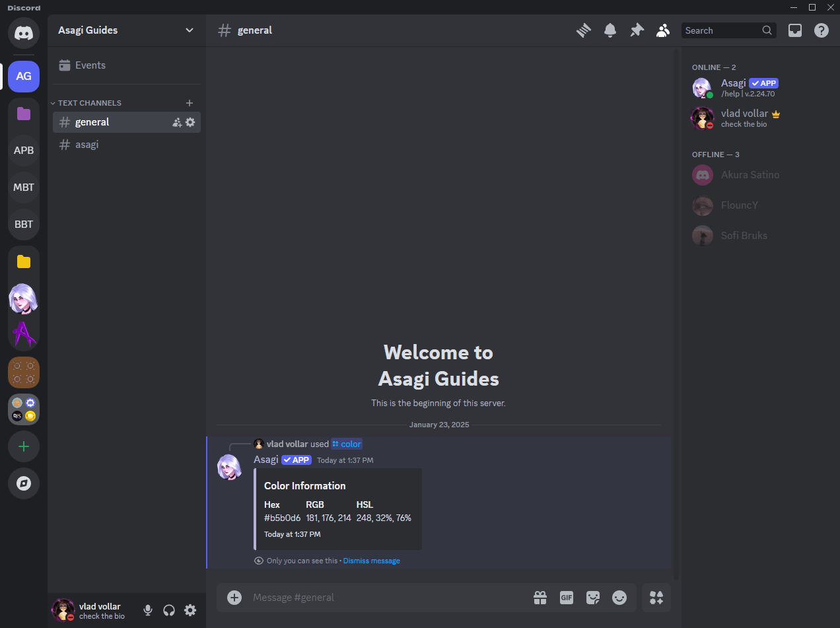The height and width of the screenshot is (628, 840).
Task: Click the Asagi avatar beside the message
Action: click(229, 467)
